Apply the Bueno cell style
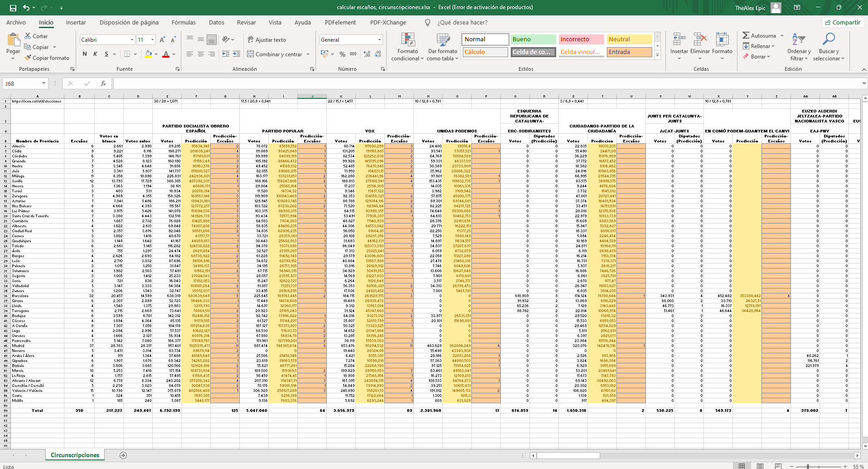 pyautogui.click(x=533, y=39)
